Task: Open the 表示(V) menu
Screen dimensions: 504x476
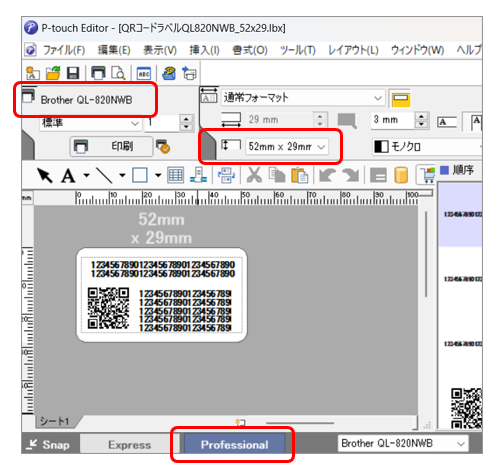Action: [x=160, y=50]
